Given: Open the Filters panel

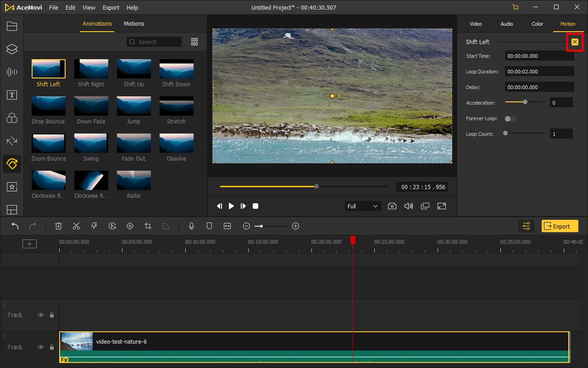Looking at the screenshot, I should click(x=12, y=118).
